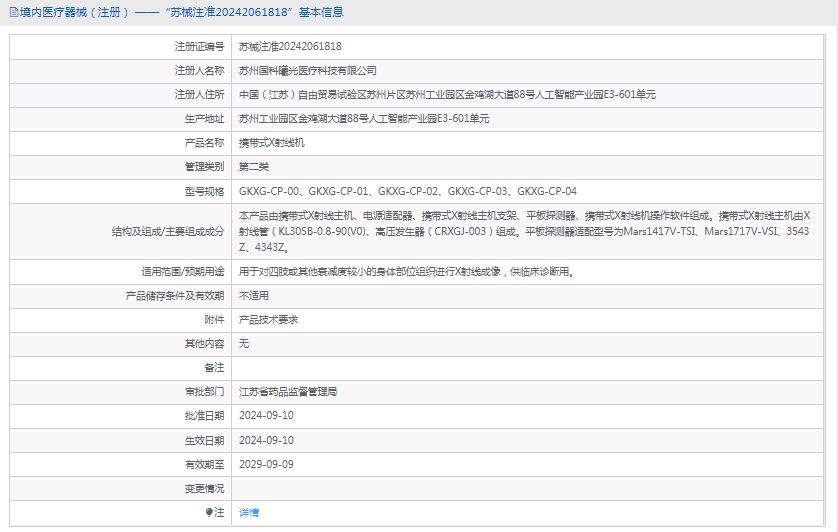Select the 第二类 management category value
838x532 pixels.
(254, 167)
